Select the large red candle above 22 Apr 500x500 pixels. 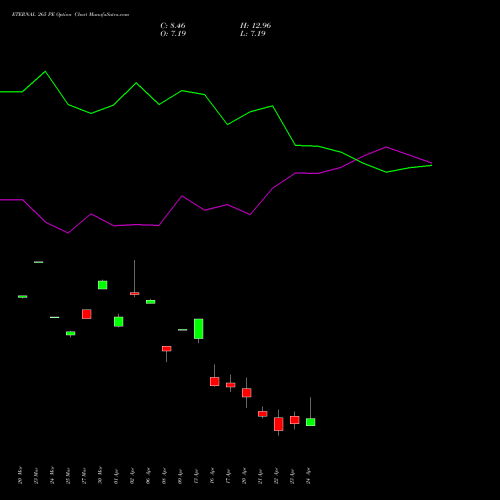coord(279,424)
